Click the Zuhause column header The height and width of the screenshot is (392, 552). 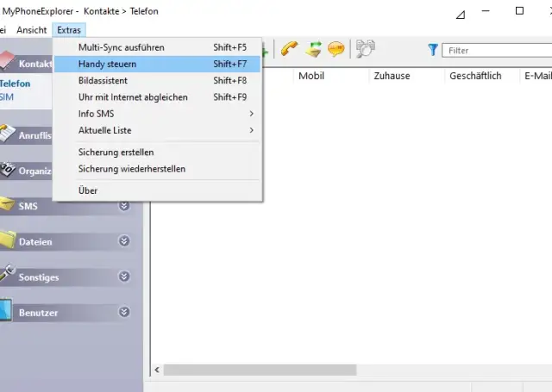click(407, 76)
